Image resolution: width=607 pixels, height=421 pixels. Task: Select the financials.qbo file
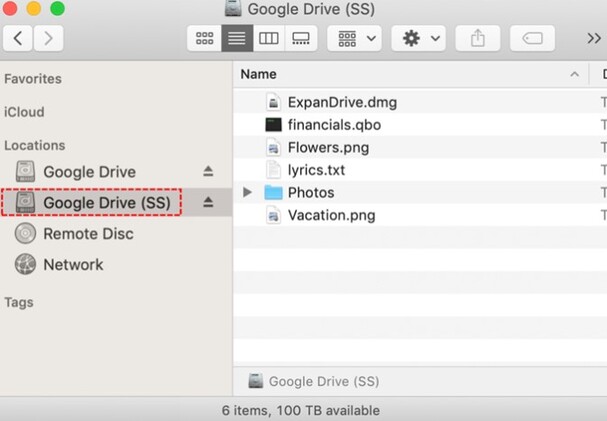334,125
